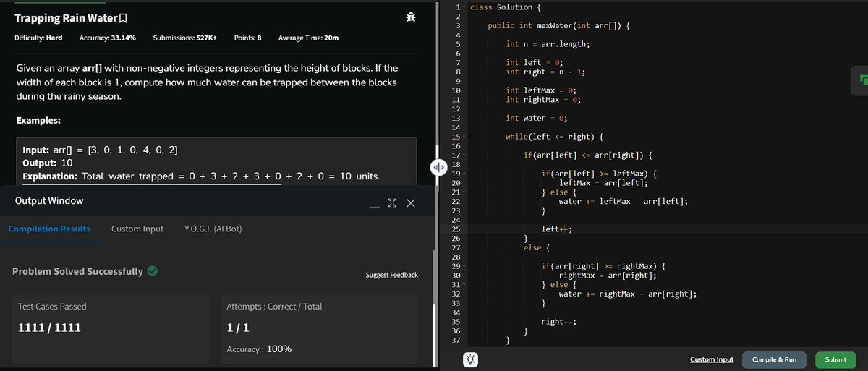Image resolution: width=868 pixels, height=371 pixels.
Task: Switch to Compilation Results tab
Action: click(x=49, y=229)
